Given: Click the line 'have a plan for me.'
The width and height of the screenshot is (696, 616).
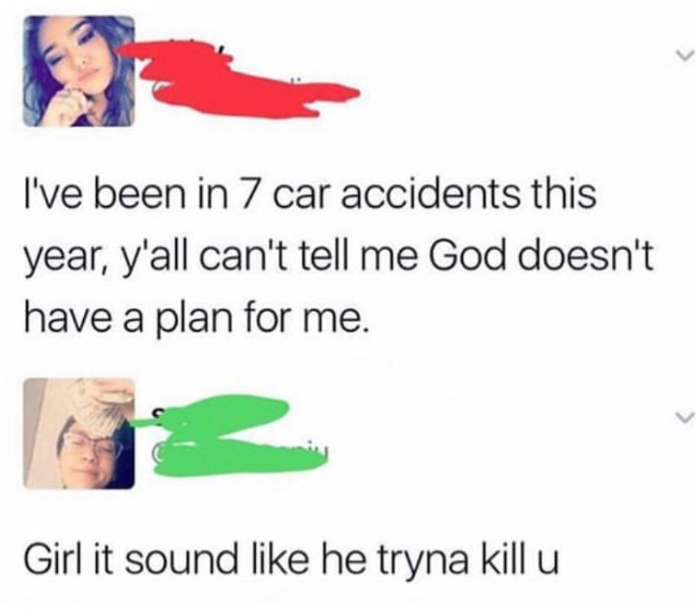Looking at the screenshot, I should point(196,319).
